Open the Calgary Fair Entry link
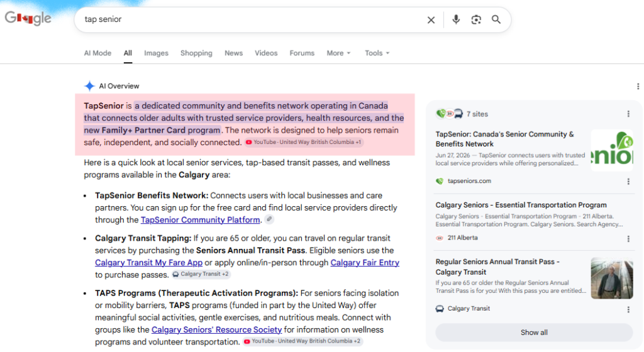Image resolution: width=644 pixels, height=352 pixels. (365, 263)
